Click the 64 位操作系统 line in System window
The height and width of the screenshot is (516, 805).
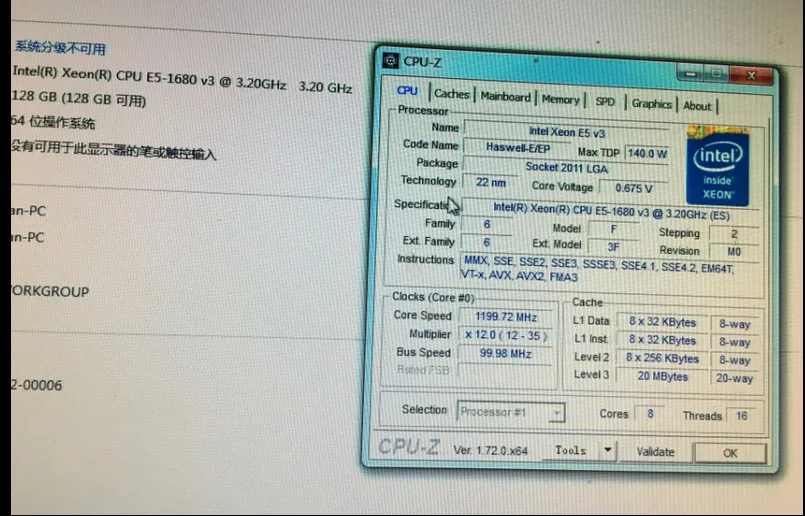(52, 122)
